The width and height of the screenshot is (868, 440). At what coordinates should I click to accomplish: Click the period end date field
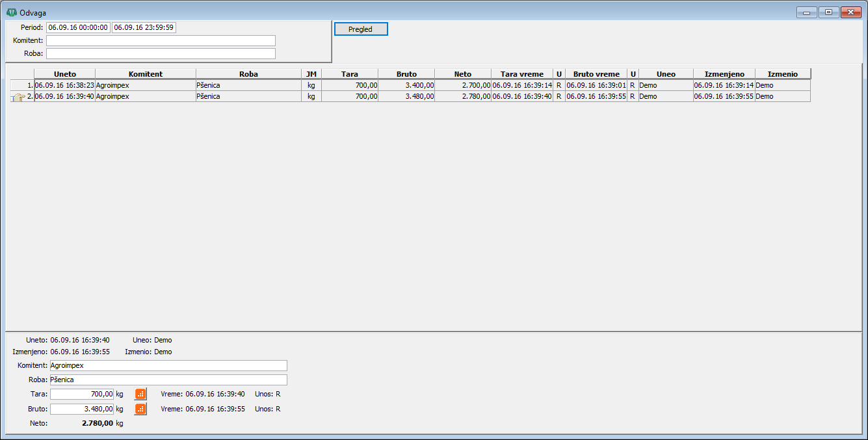click(x=144, y=27)
